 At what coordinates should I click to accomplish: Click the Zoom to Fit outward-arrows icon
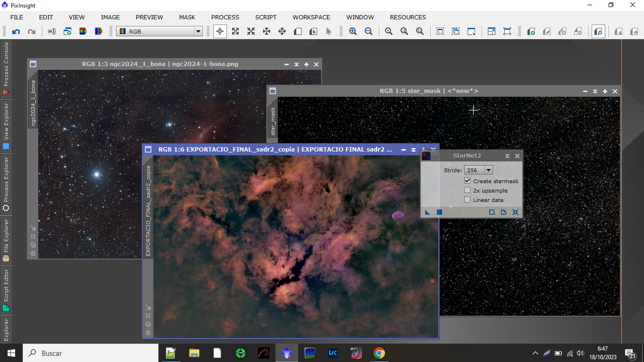(235, 32)
